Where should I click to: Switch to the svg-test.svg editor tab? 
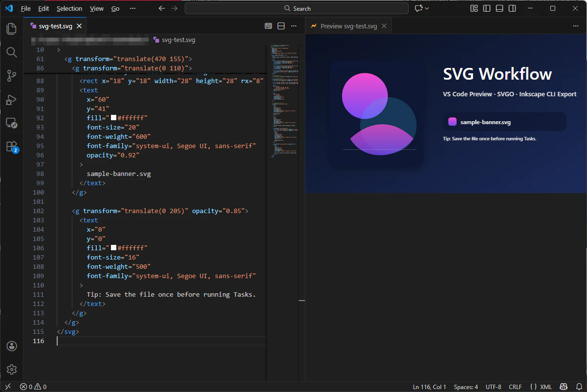55,26
